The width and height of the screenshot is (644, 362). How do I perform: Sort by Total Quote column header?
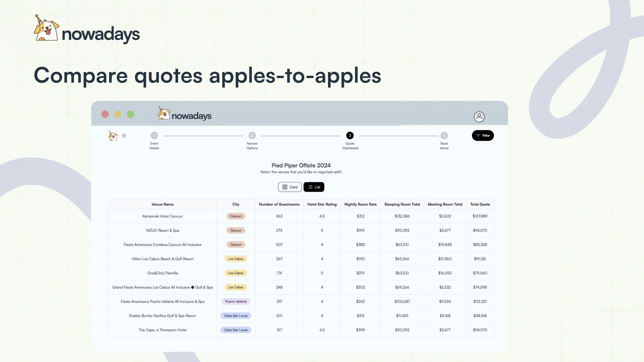(480, 204)
